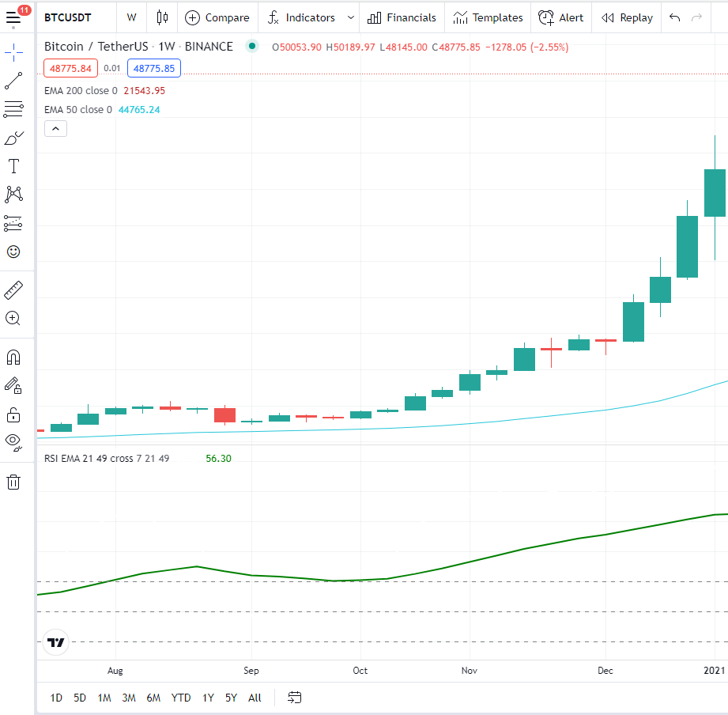Open the forecasting and measurement tools
The image size is (728, 715).
point(13,223)
